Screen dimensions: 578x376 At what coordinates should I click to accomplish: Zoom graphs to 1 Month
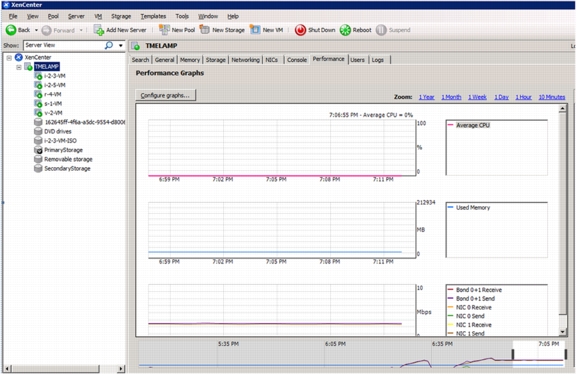451,97
